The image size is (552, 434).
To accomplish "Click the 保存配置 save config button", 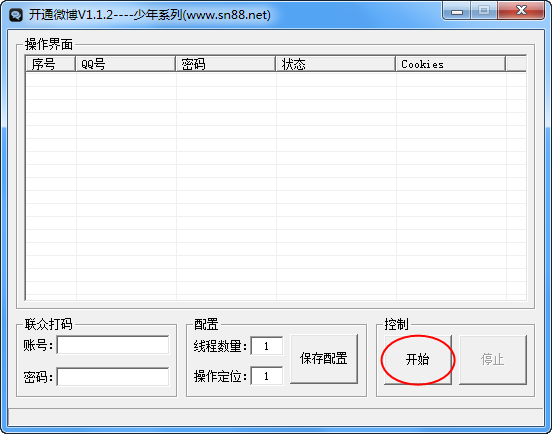I will coord(324,359).
